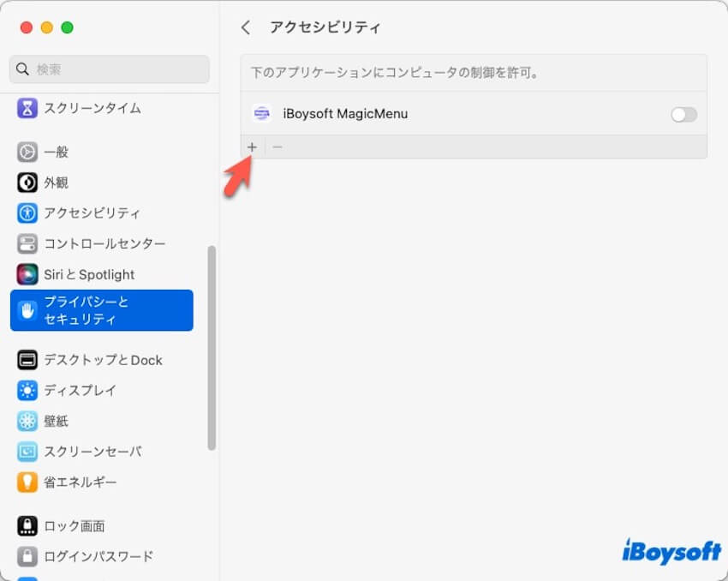Open Control Center icon in sidebar
Screen dimensions: 728x581
click(27, 243)
